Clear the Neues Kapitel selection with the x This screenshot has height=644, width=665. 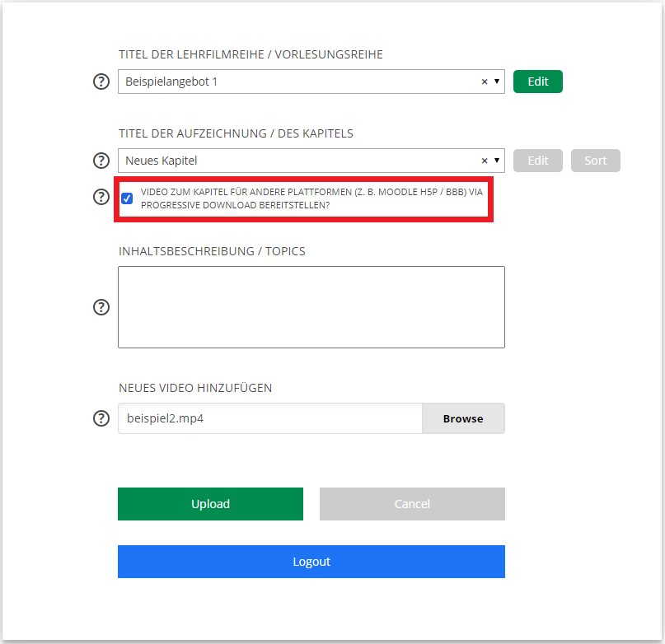(485, 161)
